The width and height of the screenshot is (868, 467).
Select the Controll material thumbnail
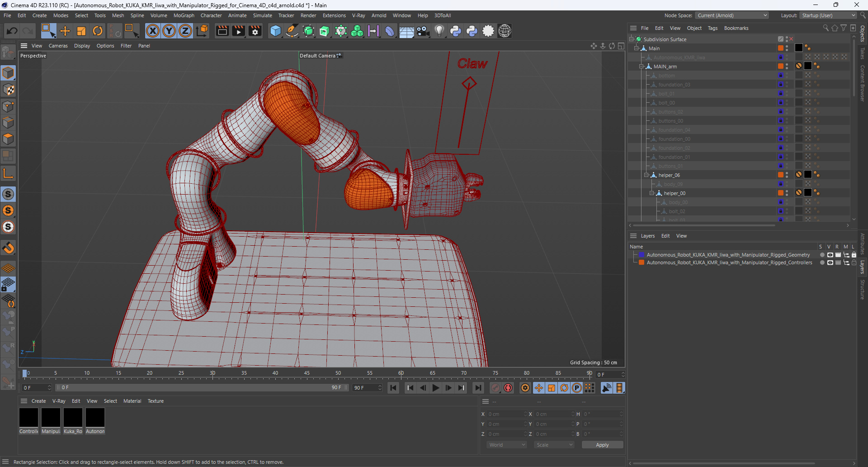[28, 417]
